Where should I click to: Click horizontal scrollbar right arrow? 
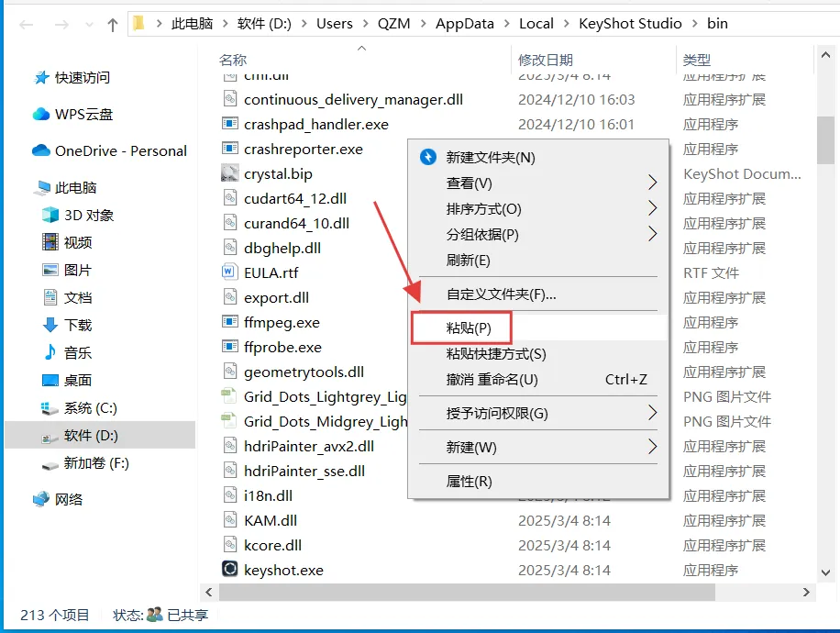[806, 592]
